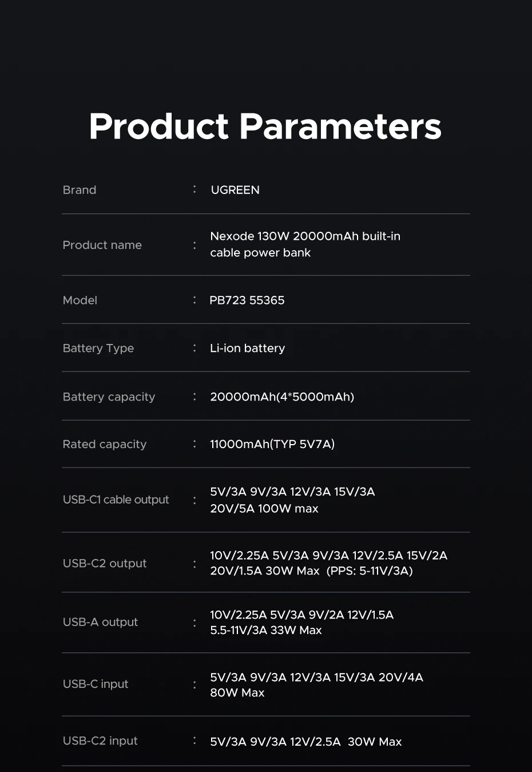The image size is (532, 772).
Task: Click the USB-C2 input label
Action: tap(100, 741)
